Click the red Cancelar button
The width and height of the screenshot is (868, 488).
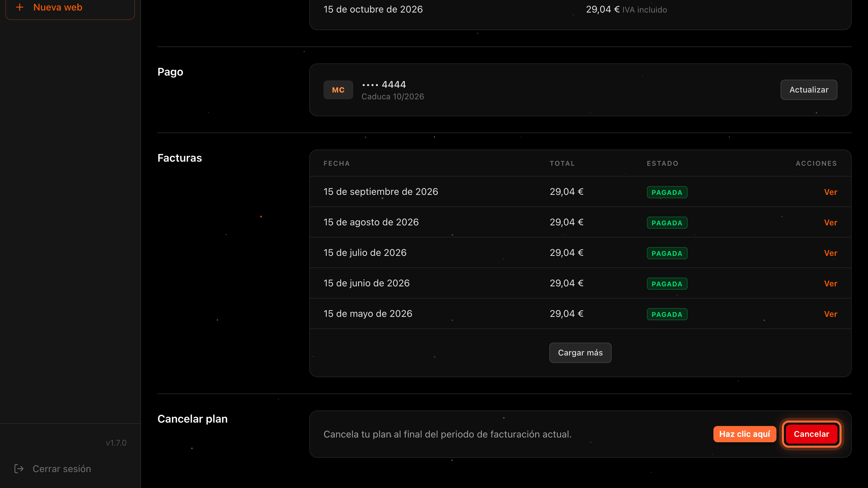[x=811, y=434]
